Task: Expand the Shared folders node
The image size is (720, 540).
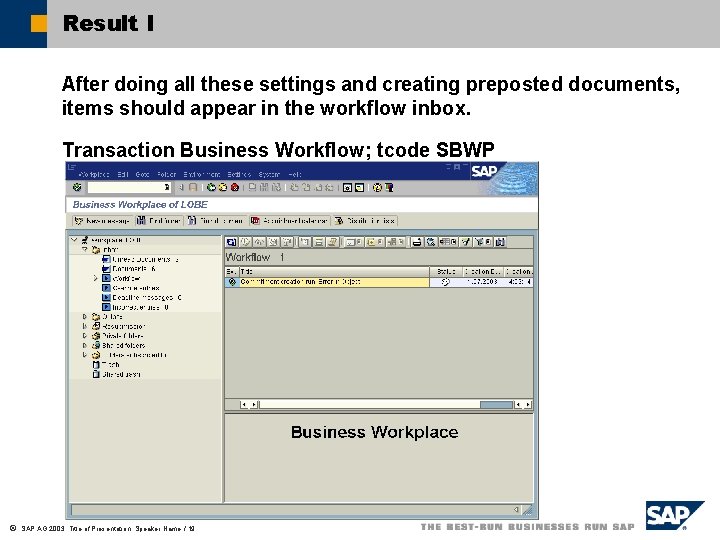Action: (84, 345)
